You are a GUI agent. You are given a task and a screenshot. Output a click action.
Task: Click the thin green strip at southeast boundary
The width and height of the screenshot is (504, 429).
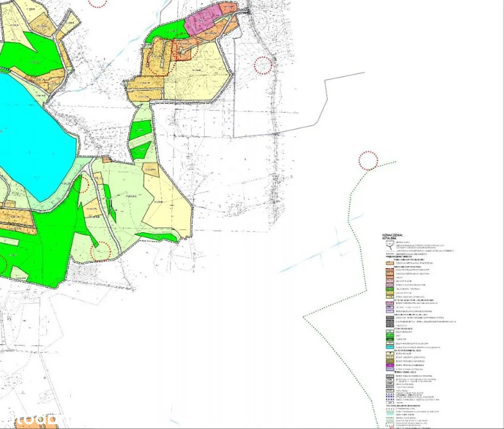click(x=156, y=236)
